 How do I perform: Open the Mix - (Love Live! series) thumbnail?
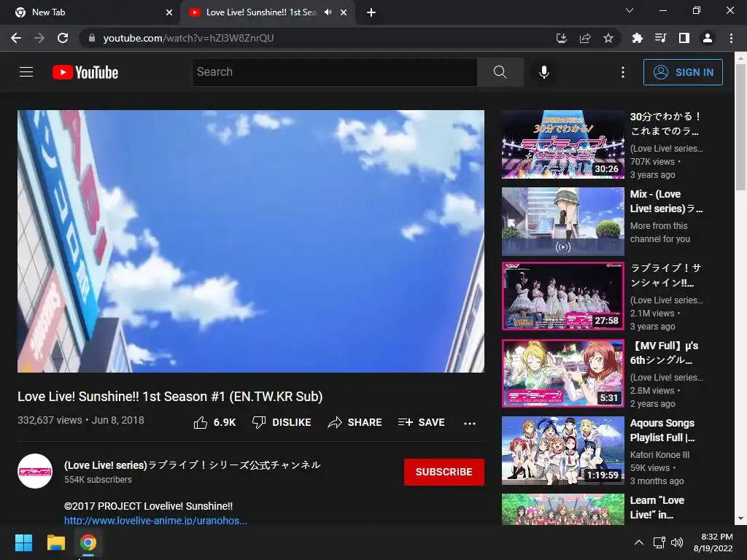tap(563, 222)
